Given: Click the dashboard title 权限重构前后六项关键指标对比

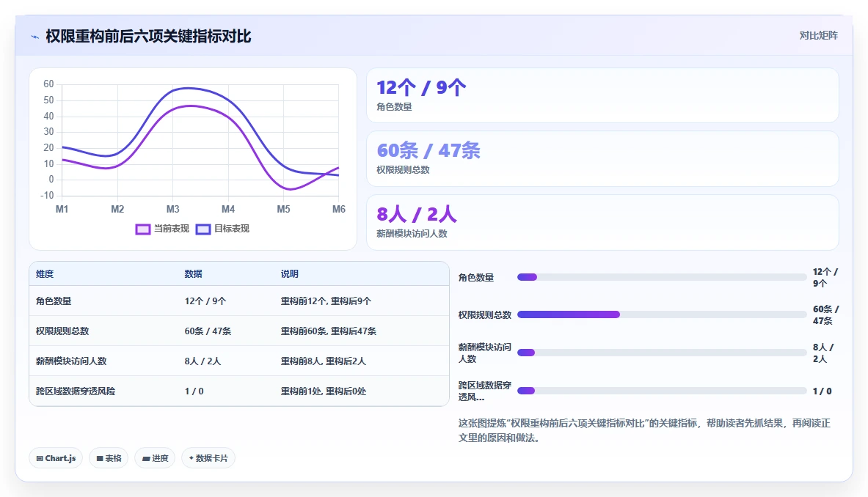Looking at the screenshot, I should 148,37.
